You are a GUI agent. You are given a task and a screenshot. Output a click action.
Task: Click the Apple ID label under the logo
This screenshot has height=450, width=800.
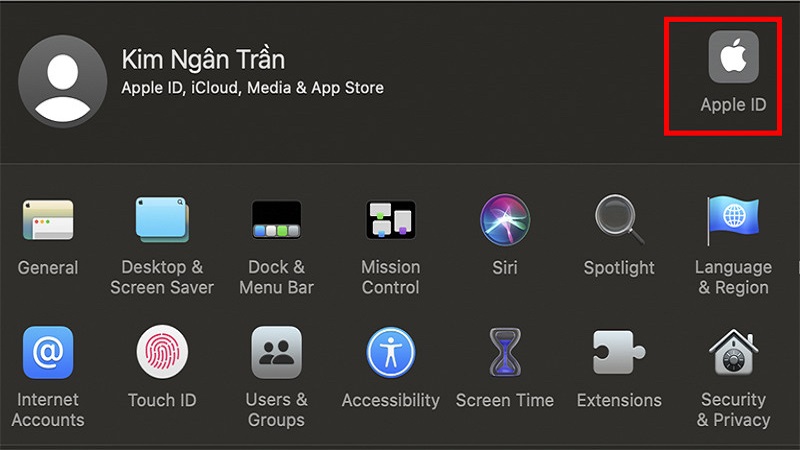point(733,105)
